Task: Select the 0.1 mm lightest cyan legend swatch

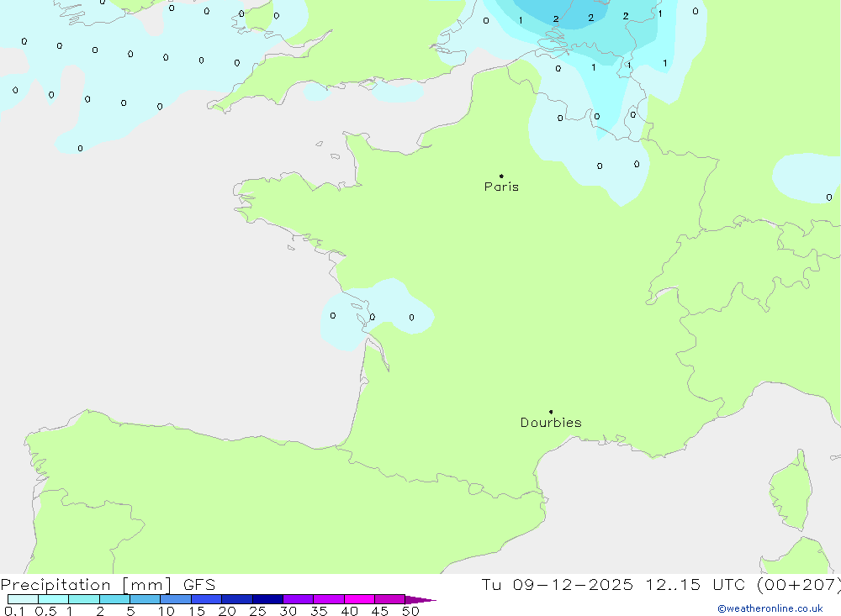Action: (x=23, y=599)
